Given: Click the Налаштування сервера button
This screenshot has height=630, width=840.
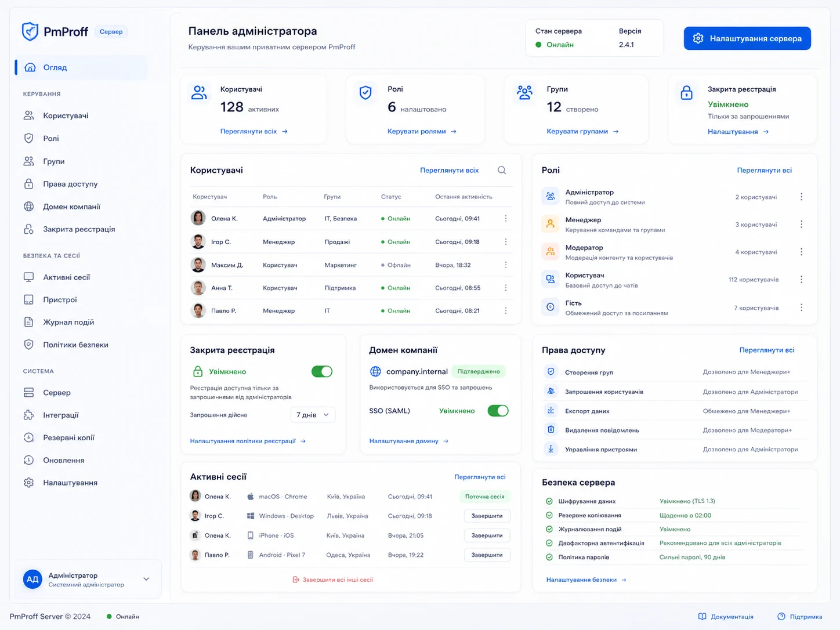Looking at the screenshot, I should [747, 38].
